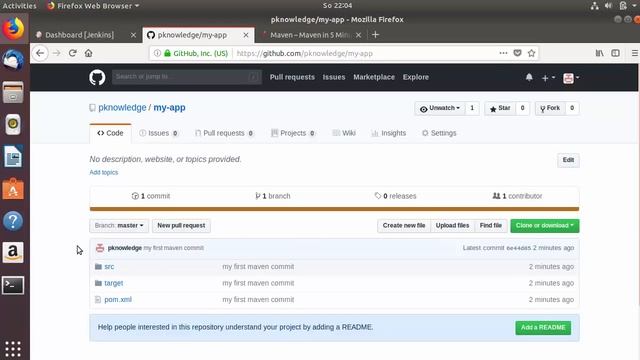Open the target folder

click(x=113, y=283)
